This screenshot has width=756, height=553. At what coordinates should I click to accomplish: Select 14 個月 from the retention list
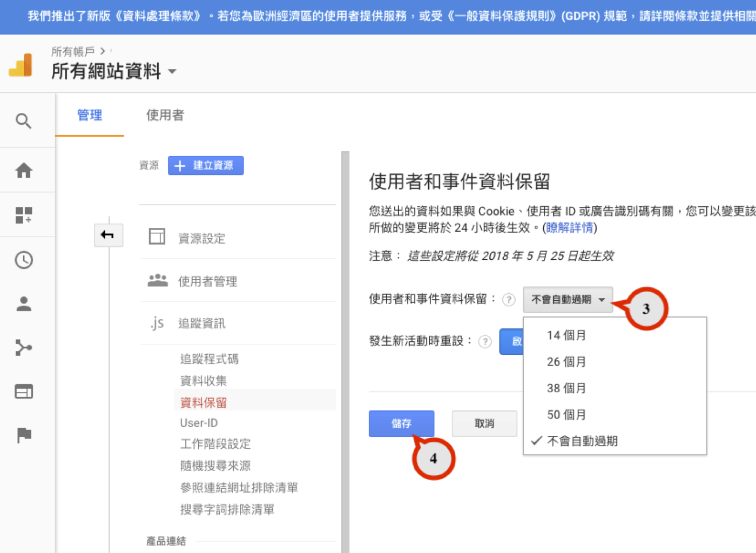(566, 335)
